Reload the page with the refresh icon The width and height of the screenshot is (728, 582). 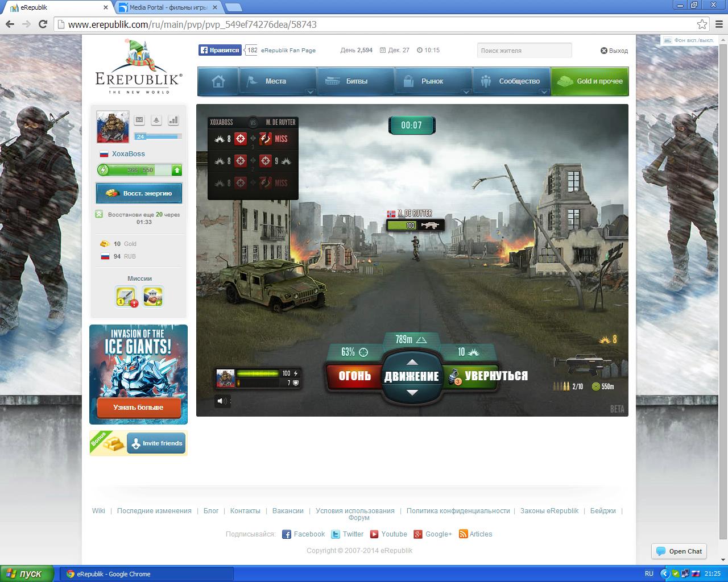(43, 24)
